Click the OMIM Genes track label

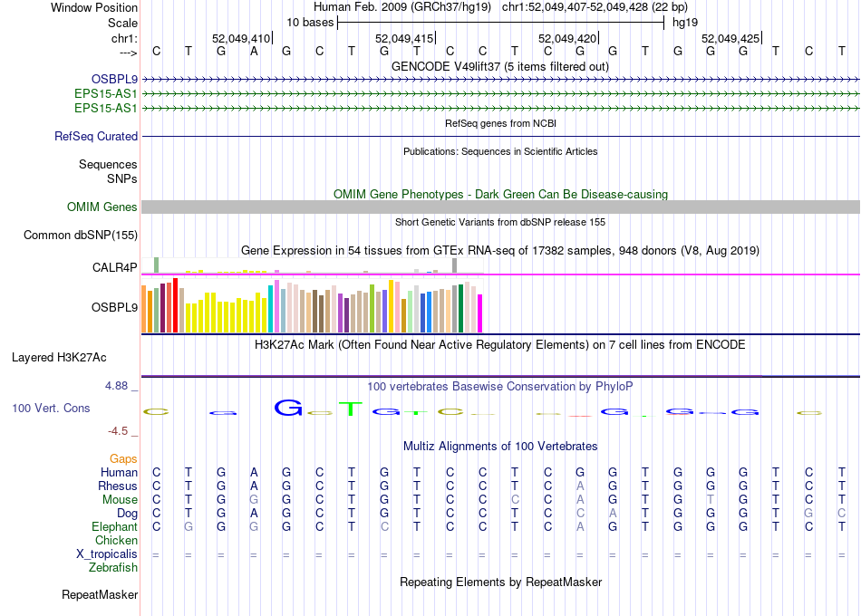tap(102, 207)
